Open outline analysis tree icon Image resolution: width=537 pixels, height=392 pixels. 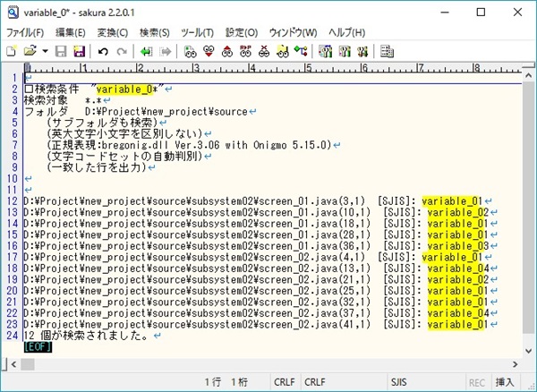pyautogui.click(x=301, y=52)
